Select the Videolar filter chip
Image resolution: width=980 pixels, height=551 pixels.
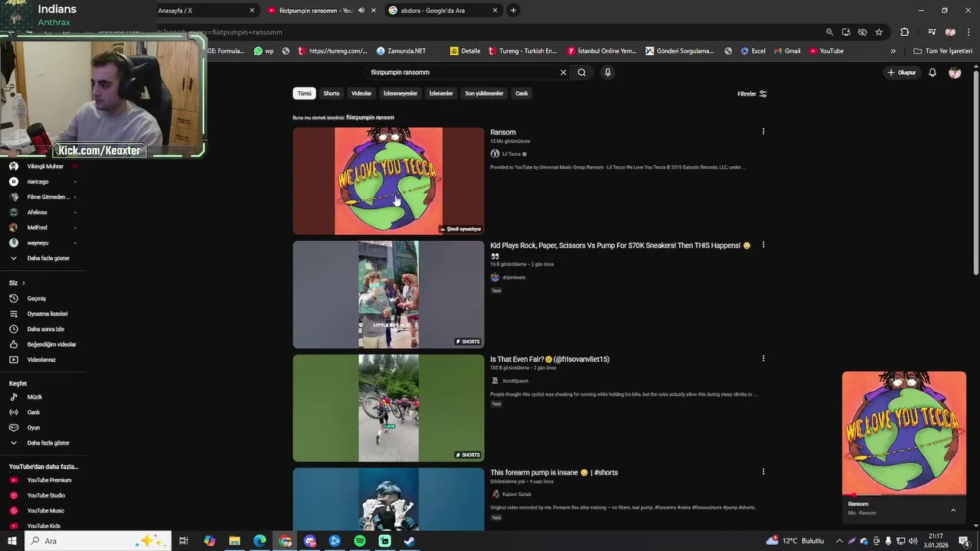point(361,93)
